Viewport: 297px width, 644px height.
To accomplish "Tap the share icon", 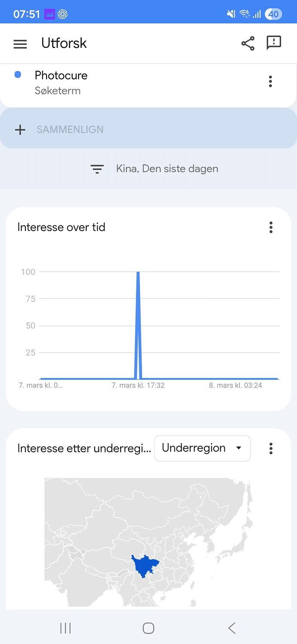I will point(247,43).
